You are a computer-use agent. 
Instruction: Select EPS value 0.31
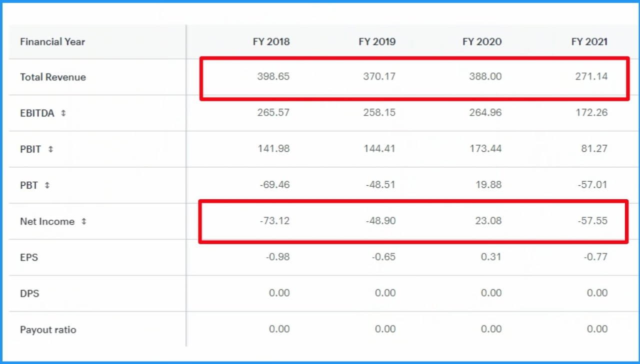pos(491,257)
